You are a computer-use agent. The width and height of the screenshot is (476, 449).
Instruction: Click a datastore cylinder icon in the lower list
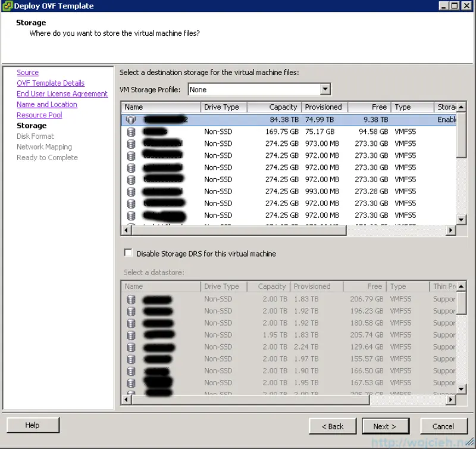131,299
